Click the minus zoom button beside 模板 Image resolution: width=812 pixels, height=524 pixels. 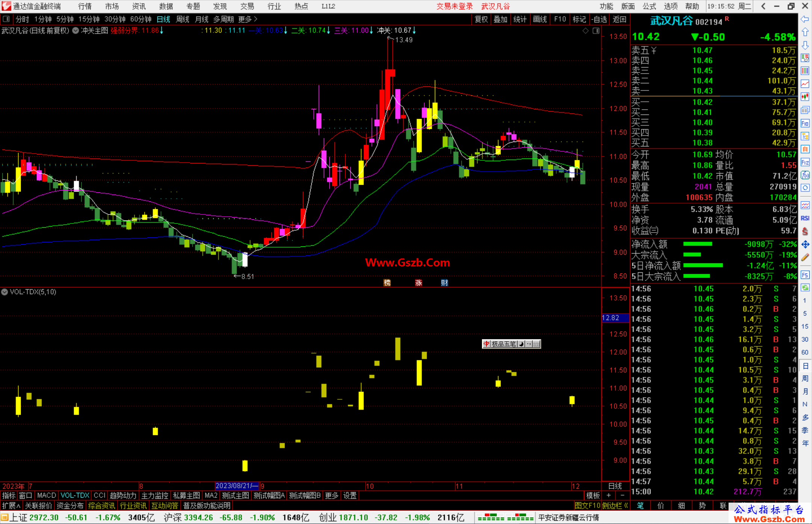[623, 495]
